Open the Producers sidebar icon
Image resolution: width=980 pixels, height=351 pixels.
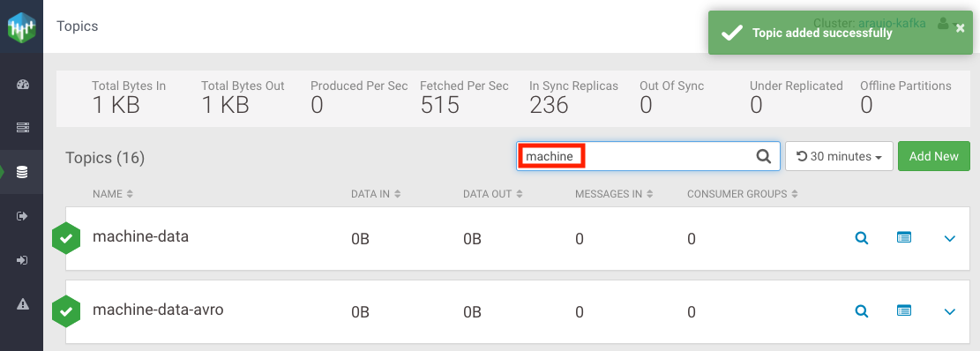pos(23,216)
